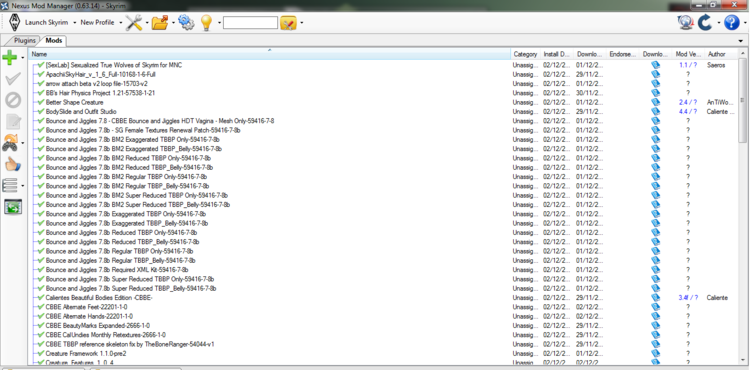Click version 4.4 / ? in BodySlide row
The height and width of the screenshot is (370, 750).
point(688,111)
